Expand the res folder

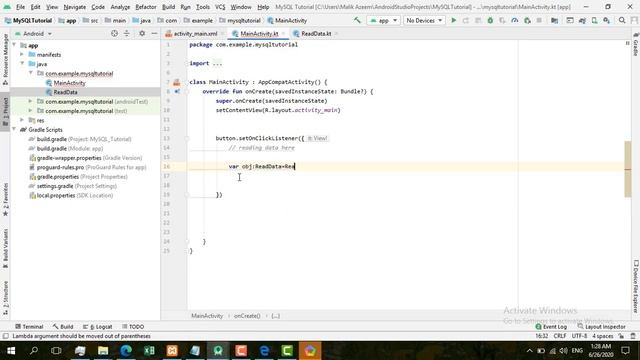pyautogui.click(x=22, y=120)
